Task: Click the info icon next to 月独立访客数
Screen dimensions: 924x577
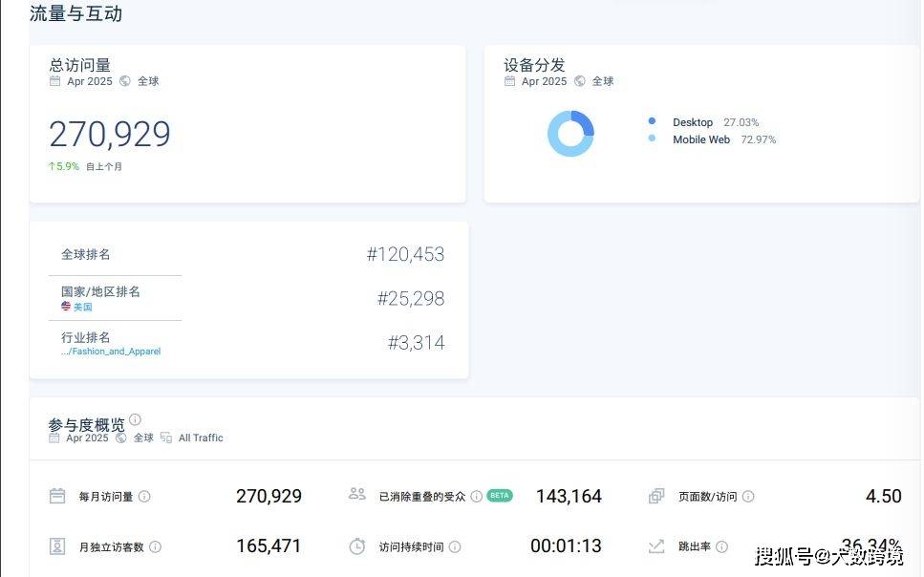Action: click(x=155, y=547)
